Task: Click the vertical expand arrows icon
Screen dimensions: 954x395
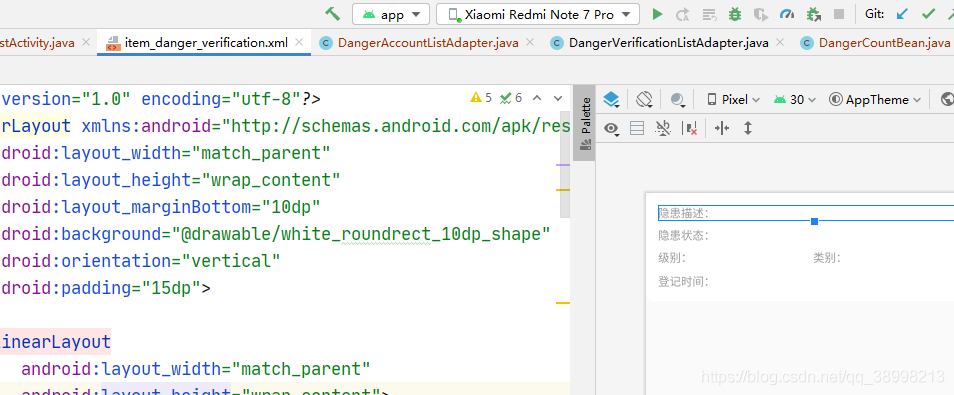Action: click(748, 128)
